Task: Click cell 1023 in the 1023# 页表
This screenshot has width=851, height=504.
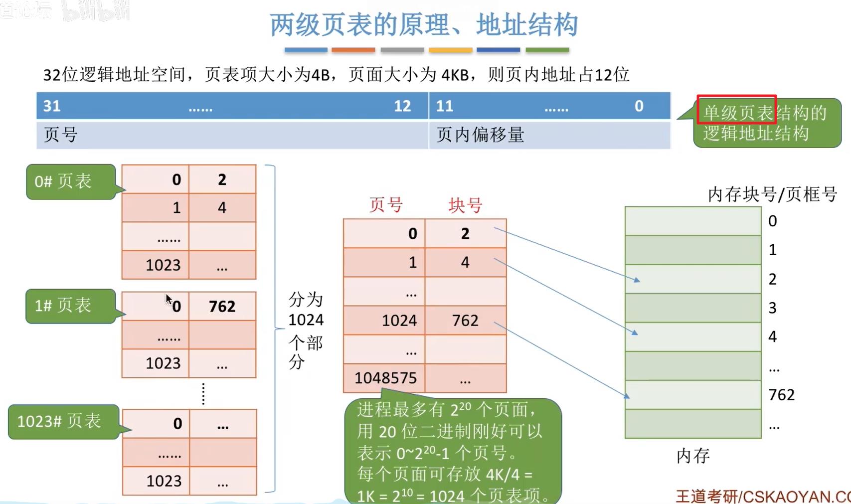Action: (156, 481)
